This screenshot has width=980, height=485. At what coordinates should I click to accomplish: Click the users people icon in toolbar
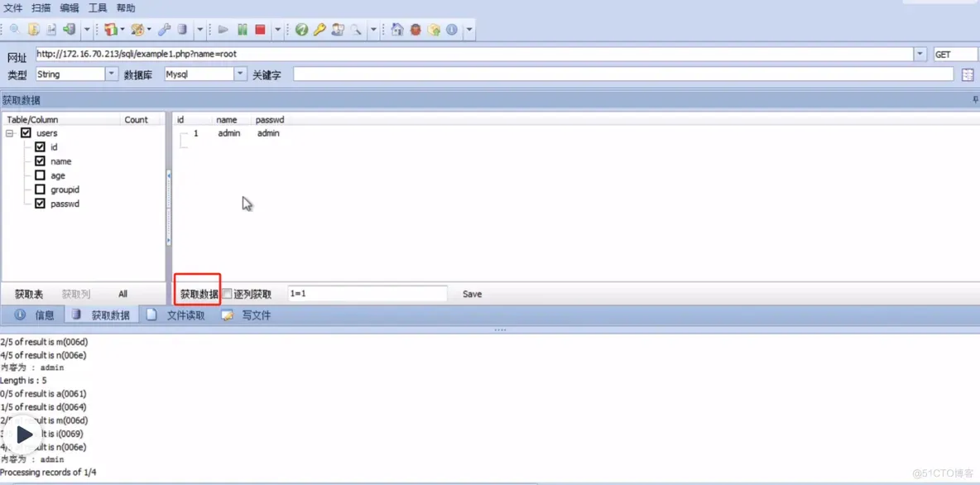click(339, 29)
